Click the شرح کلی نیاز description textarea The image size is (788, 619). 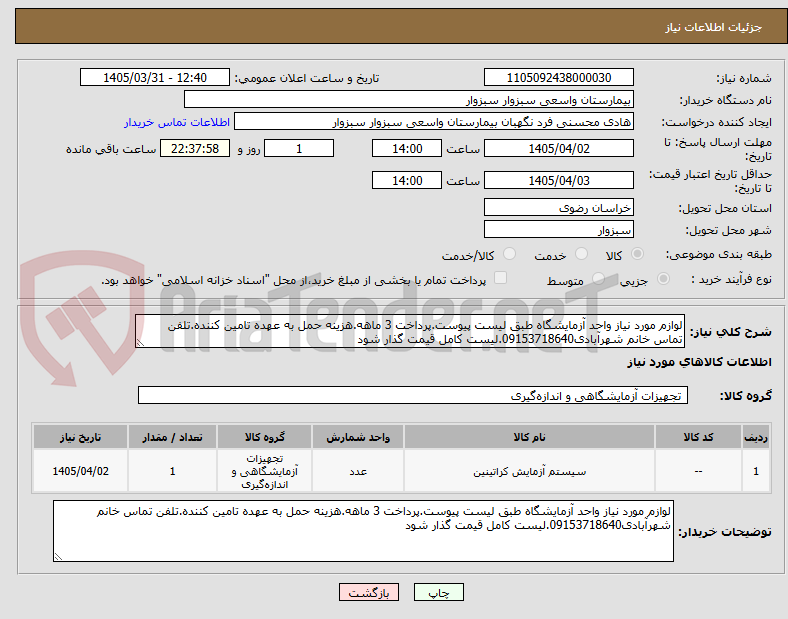(x=410, y=332)
